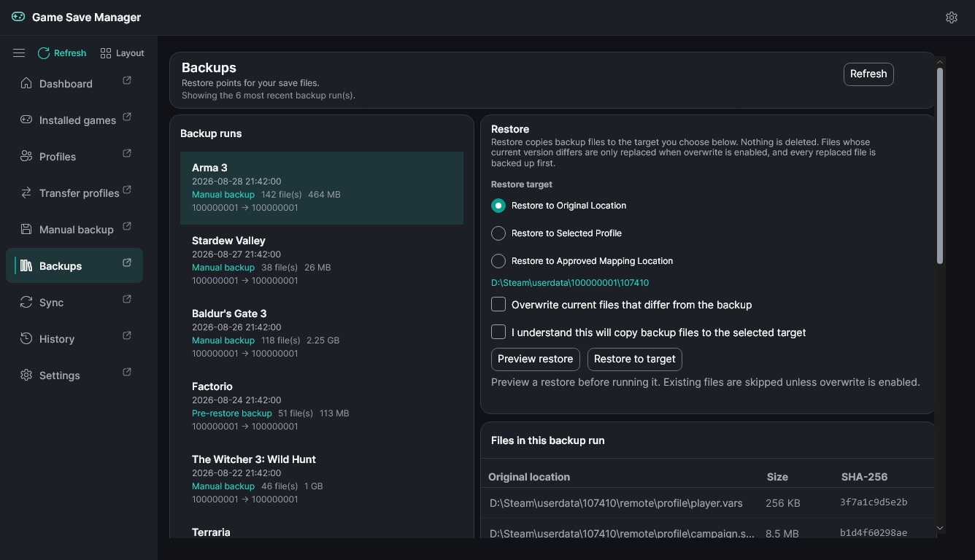Click the scrollbar up arrow

click(x=940, y=62)
